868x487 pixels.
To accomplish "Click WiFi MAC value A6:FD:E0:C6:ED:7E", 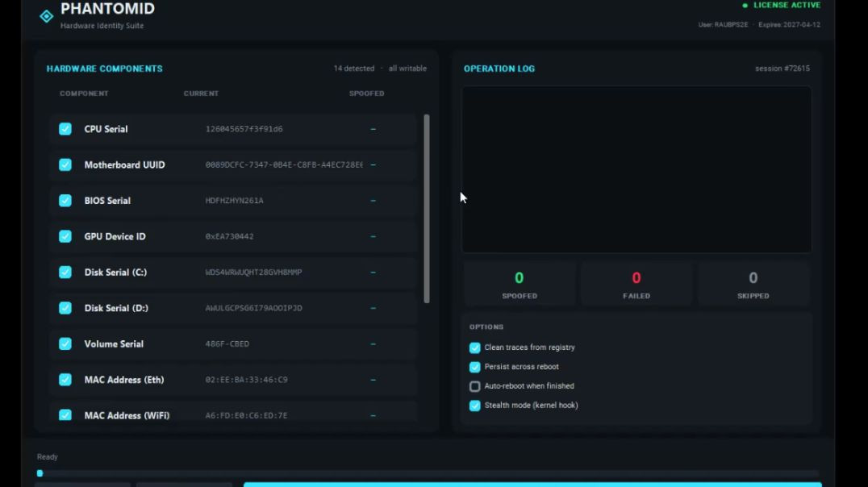I will [x=246, y=415].
